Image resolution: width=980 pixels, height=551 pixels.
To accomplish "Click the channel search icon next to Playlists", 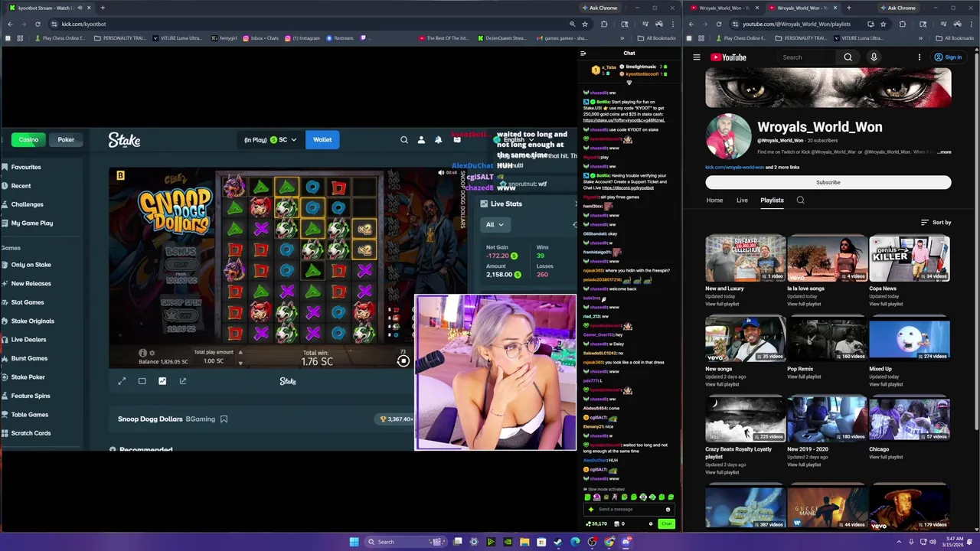I will click(x=800, y=201).
